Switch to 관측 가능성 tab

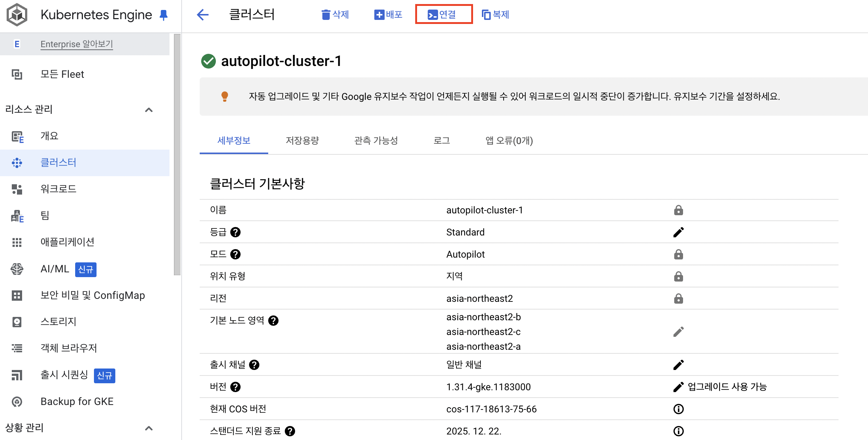[x=376, y=140]
